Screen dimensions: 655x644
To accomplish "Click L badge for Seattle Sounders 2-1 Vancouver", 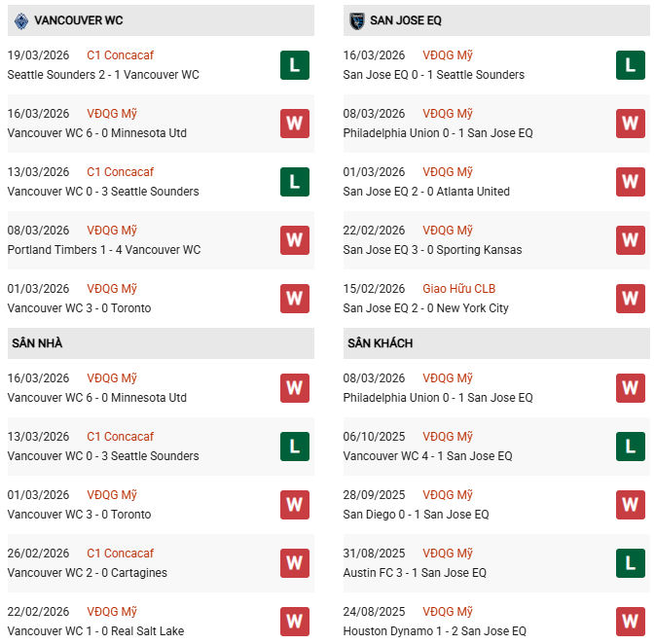I will pos(295,65).
